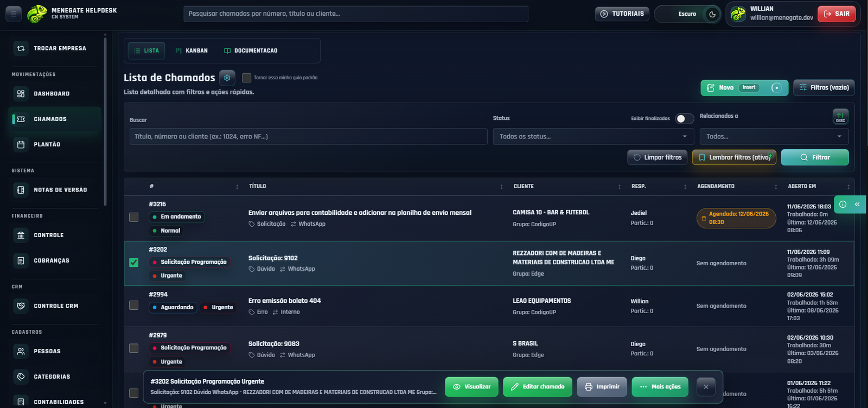Click ticket title 'Solicitação: 9083'
The image size is (868, 408).
[274, 344]
